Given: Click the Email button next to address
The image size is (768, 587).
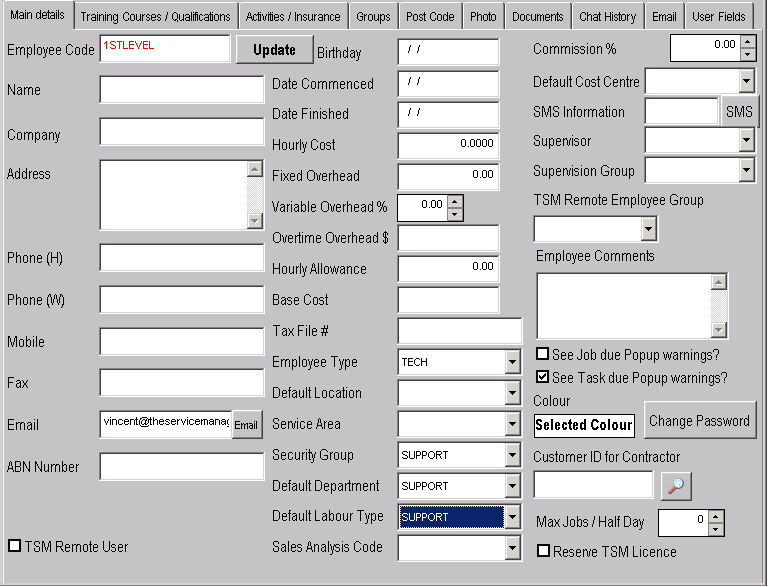Looking at the screenshot, I should [x=246, y=425].
